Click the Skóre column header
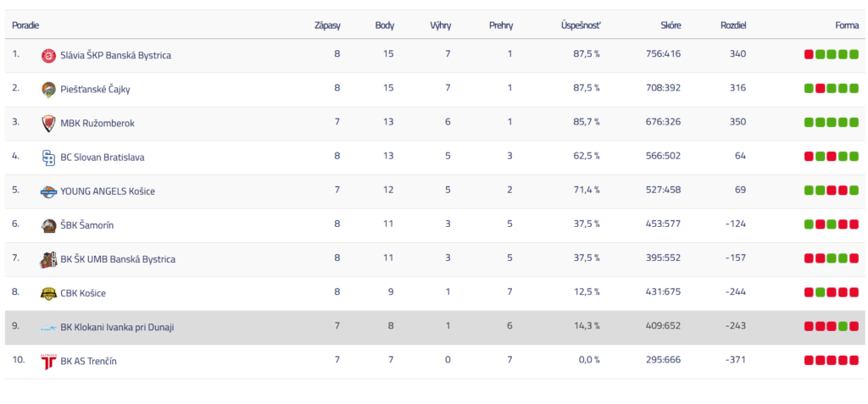This screenshot has height=404, width=868. click(x=670, y=25)
